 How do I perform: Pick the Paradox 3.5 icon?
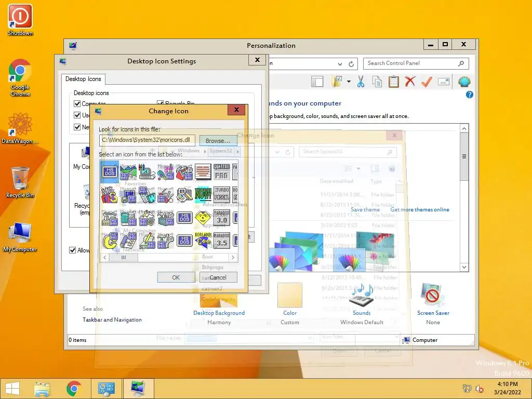[221, 241]
